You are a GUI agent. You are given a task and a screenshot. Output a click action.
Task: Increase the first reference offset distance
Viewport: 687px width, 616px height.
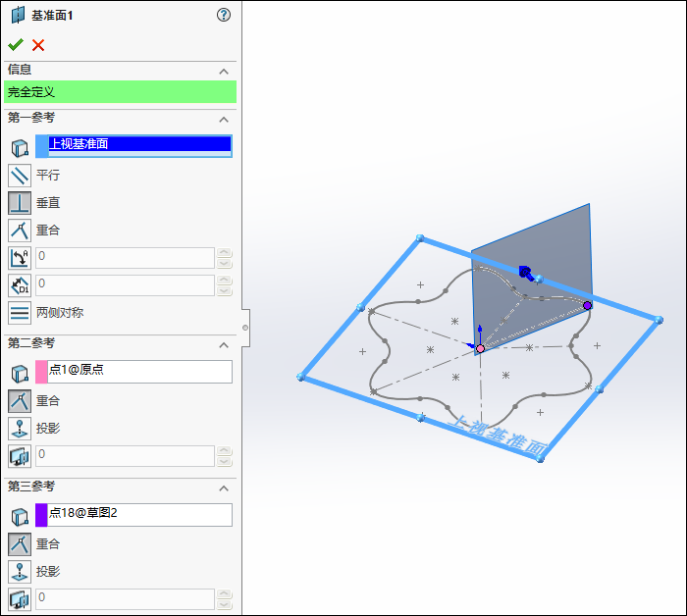click(x=225, y=281)
